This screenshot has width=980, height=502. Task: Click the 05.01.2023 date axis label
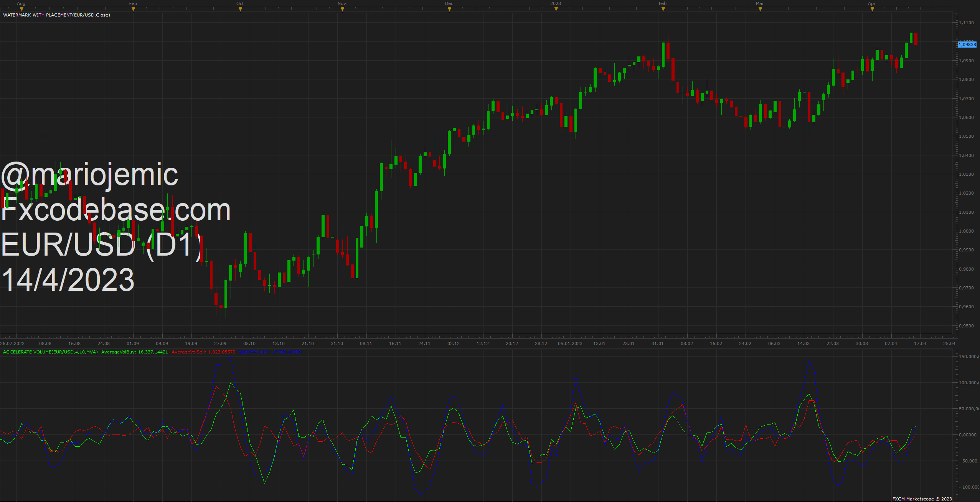click(570, 343)
